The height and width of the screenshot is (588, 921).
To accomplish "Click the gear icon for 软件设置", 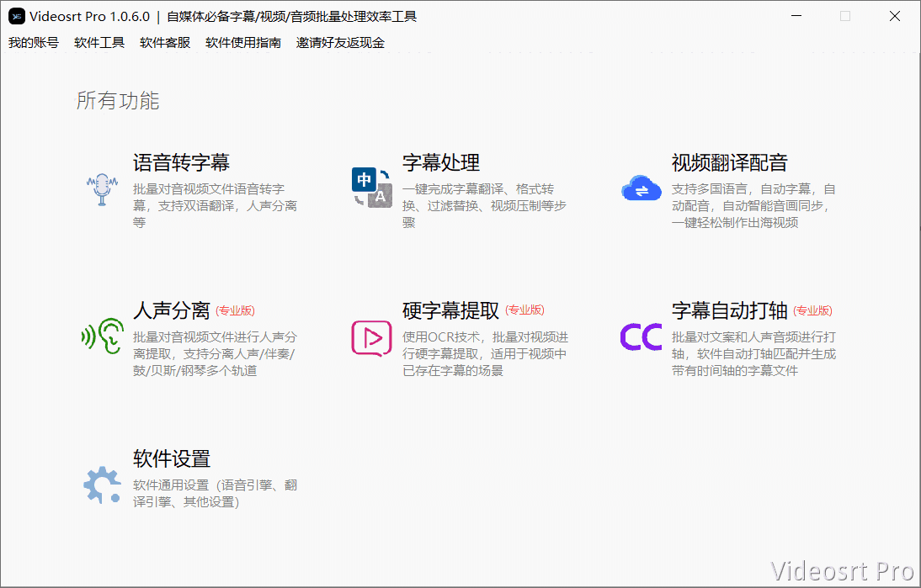I will click(102, 485).
